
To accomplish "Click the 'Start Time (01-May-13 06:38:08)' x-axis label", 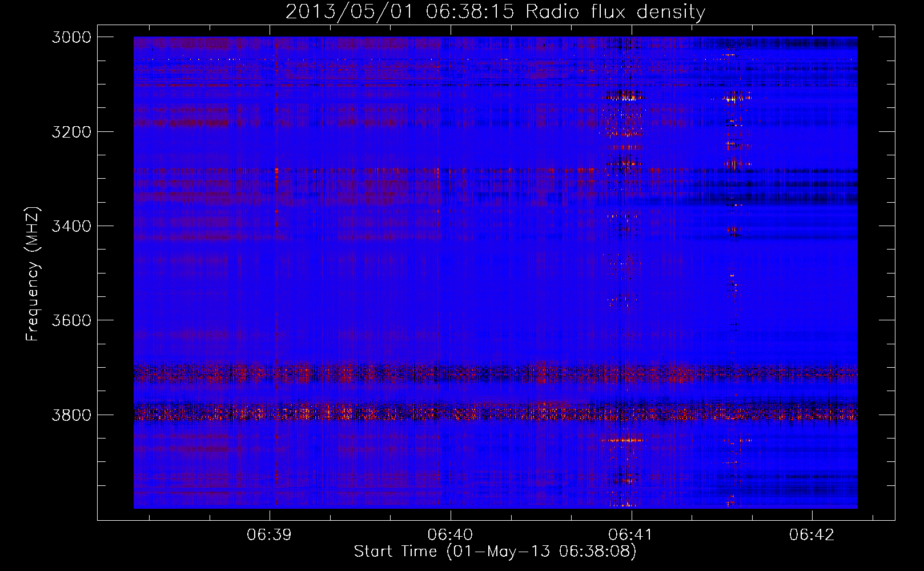I will (495, 552).
